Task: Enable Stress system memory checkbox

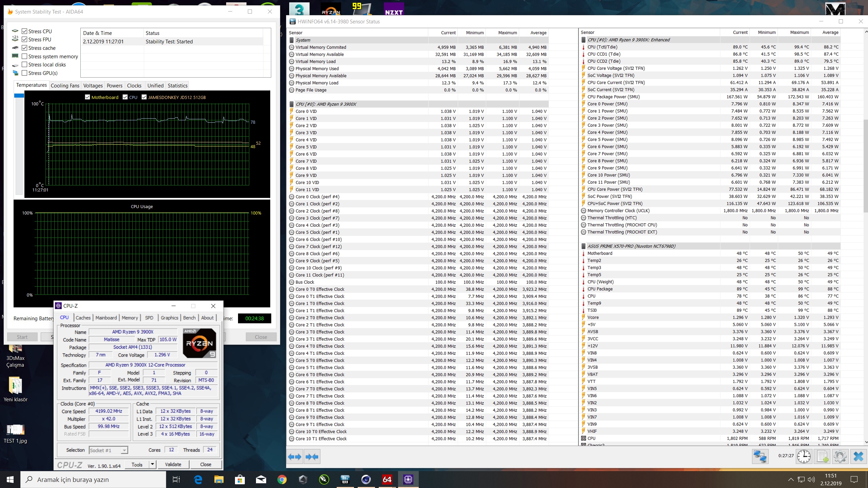Action: (24, 56)
